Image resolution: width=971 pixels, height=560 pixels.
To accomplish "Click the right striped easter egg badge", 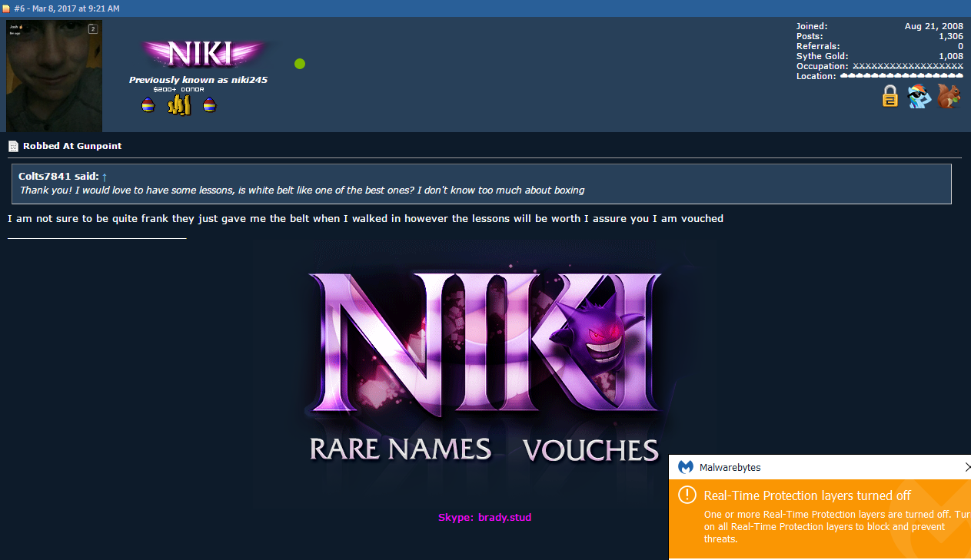I will [210, 105].
